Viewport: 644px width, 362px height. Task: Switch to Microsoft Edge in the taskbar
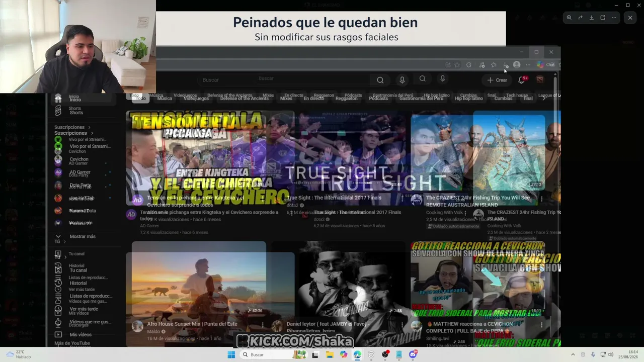click(x=357, y=354)
